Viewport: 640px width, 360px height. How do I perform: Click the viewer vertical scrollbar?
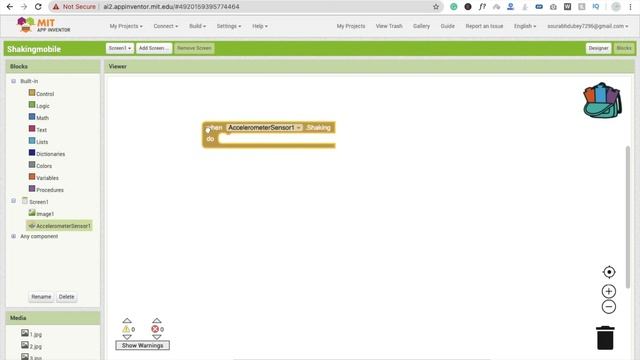627,216
